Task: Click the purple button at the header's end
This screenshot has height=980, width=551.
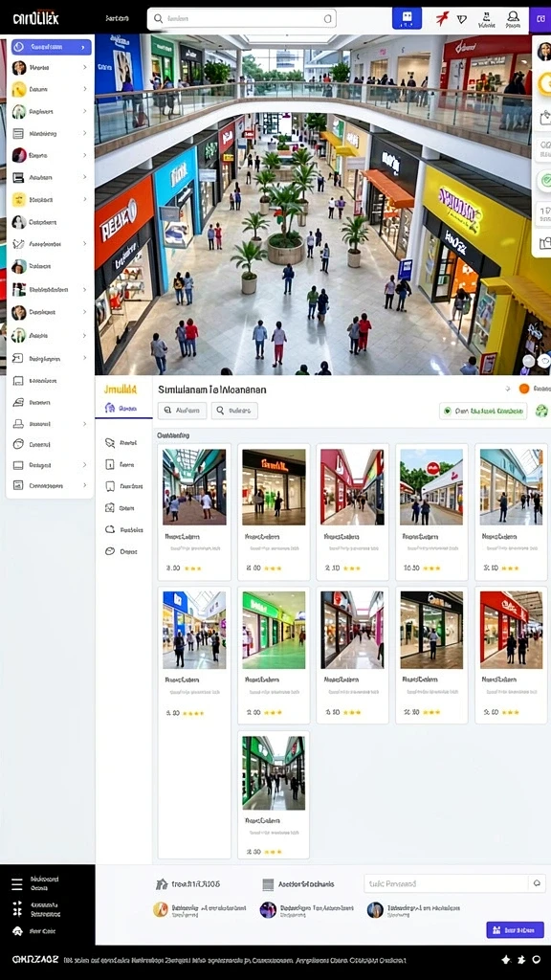Action: pyautogui.click(x=540, y=19)
